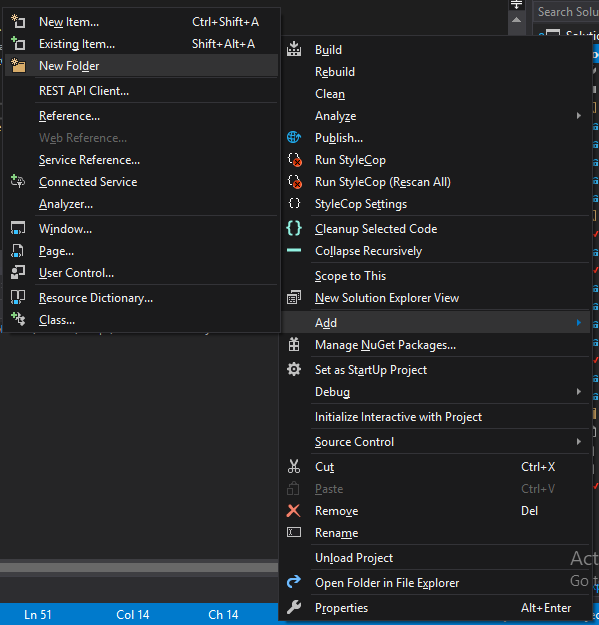Screen dimensions: 599x625
Task: Click the Remove red X icon
Action: tap(294, 511)
